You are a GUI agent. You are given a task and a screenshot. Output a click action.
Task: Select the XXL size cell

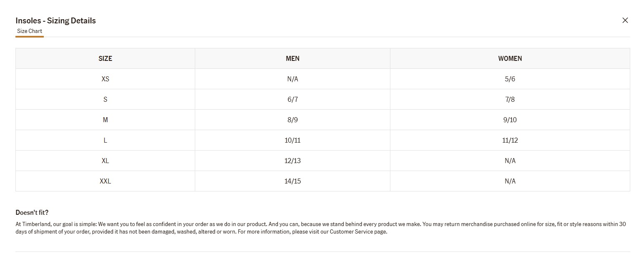click(x=105, y=181)
